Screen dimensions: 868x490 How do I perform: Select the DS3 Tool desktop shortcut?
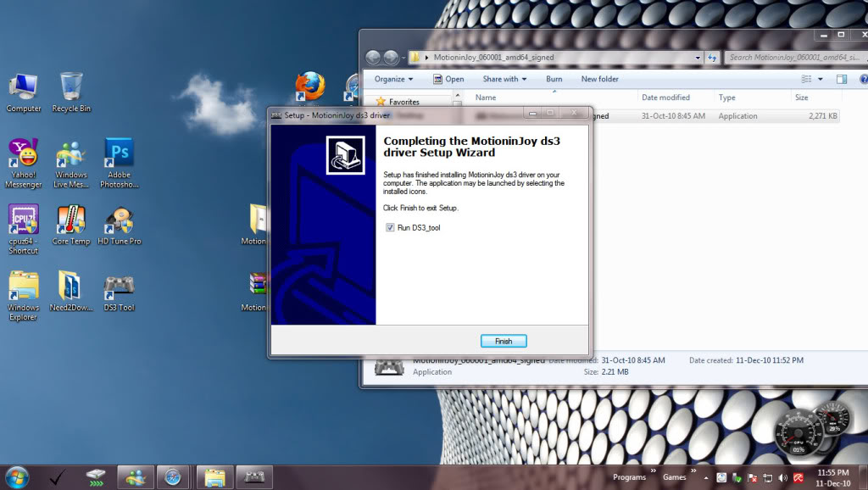point(119,292)
